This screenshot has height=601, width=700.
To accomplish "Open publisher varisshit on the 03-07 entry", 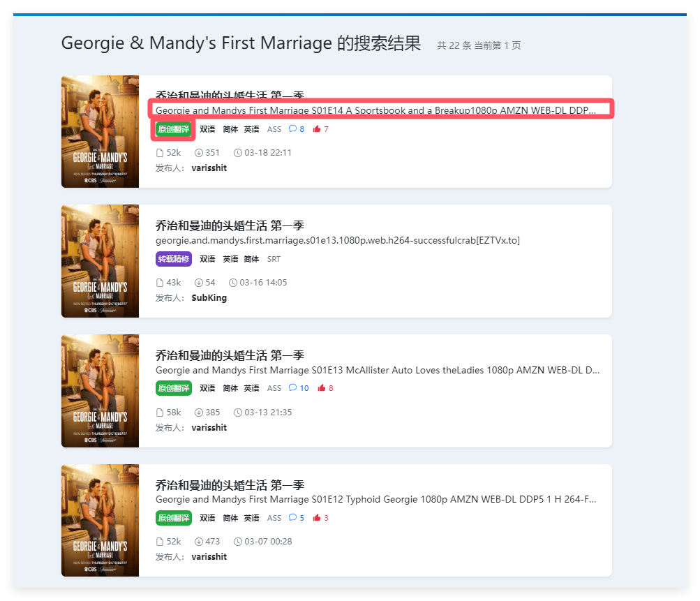I will click(209, 557).
